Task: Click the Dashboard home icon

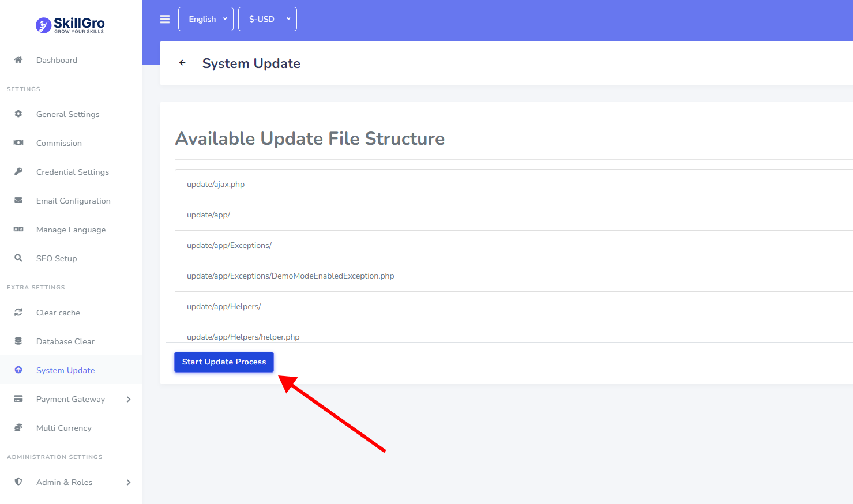Action: (x=18, y=60)
